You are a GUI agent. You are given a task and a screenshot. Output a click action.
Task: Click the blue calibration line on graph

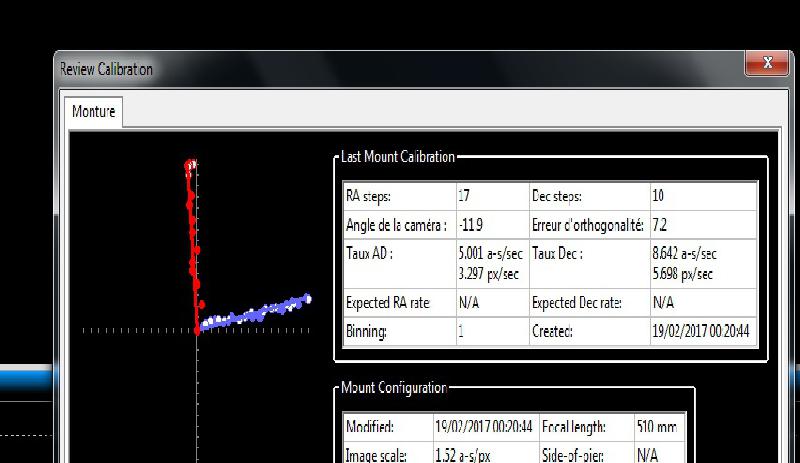click(x=255, y=313)
